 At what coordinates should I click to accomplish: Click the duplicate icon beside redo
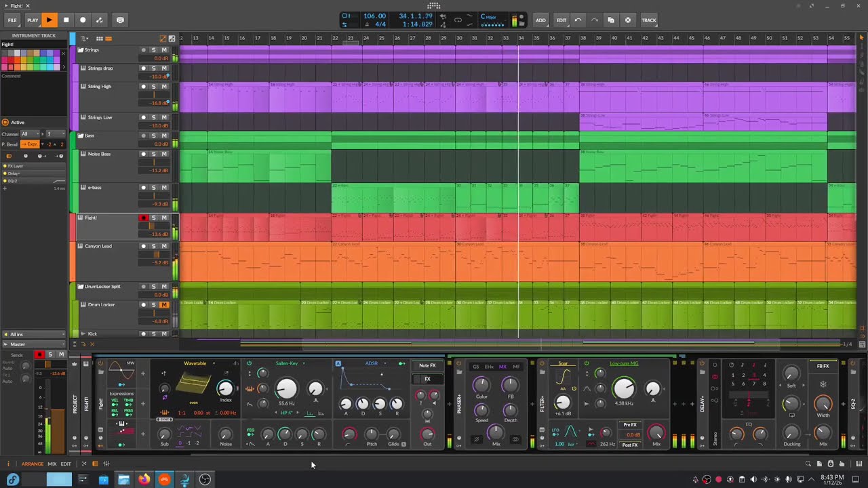coord(611,20)
